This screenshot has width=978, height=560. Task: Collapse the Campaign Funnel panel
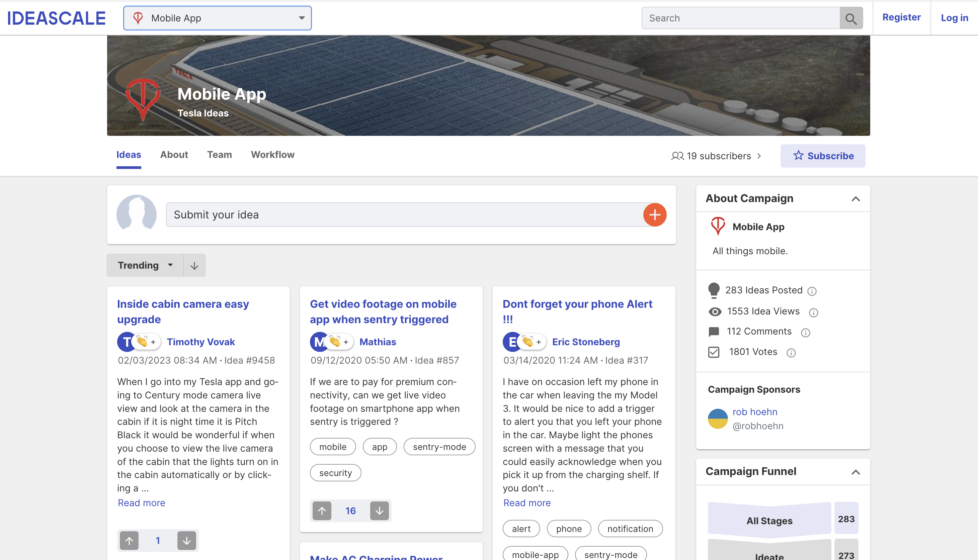coord(855,472)
